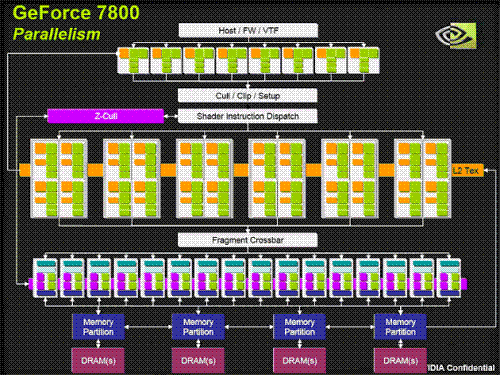Select the eighth vertex shader unit in the row

(363, 61)
